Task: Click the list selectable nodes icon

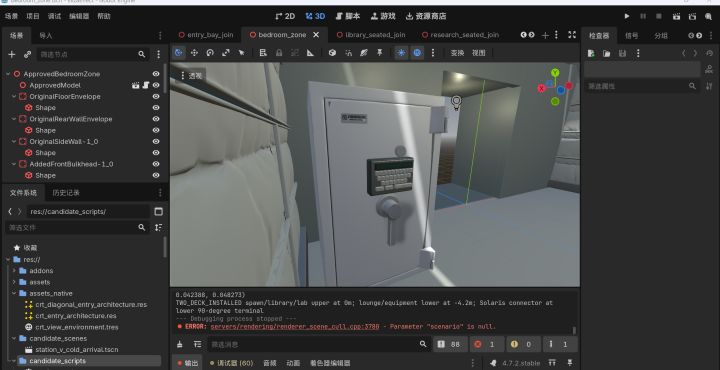Action: pos(263,53)
